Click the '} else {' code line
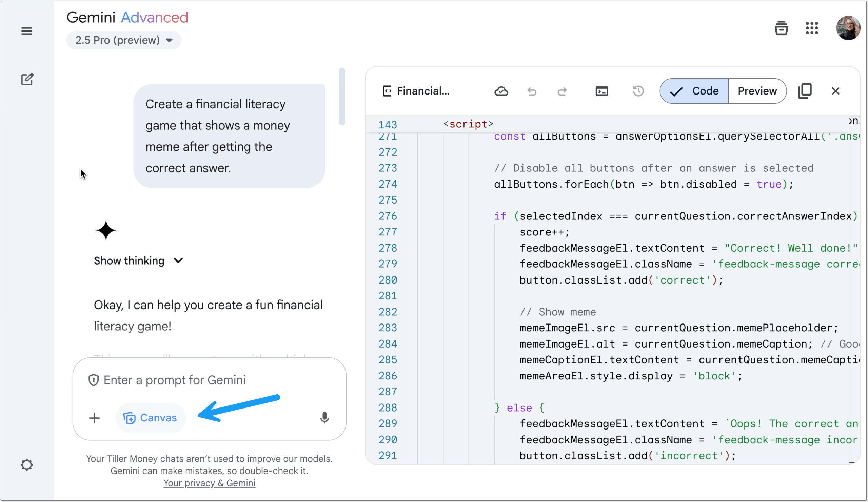Image resolution: width=868 pixels, height=502 pixels. coord(519,408)
